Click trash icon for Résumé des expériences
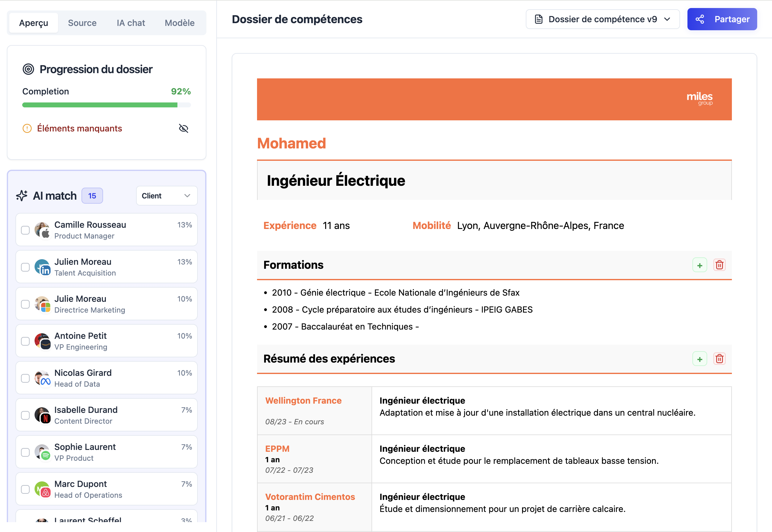The height and width of the screenshot is (532, 772). click(719, 359)
